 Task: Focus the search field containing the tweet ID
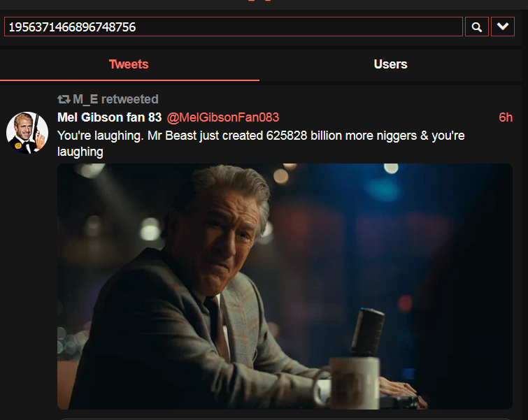pos(234,27)
